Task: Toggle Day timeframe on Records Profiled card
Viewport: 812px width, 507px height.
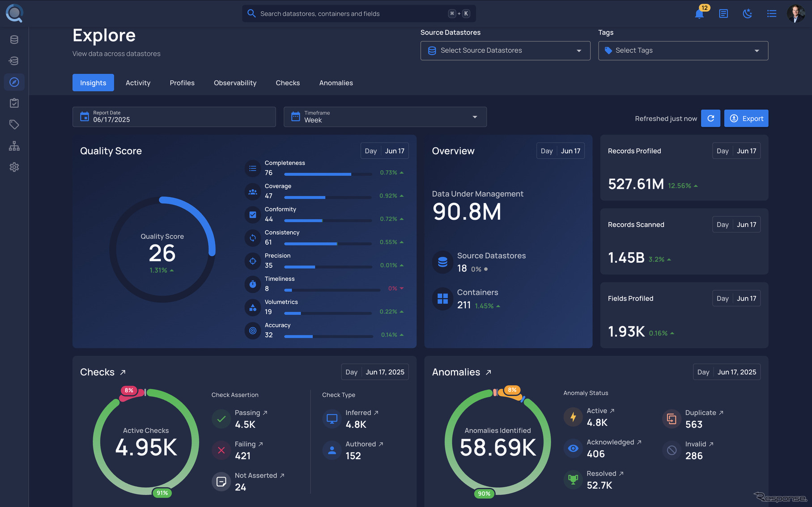Action: click(723, 151)
